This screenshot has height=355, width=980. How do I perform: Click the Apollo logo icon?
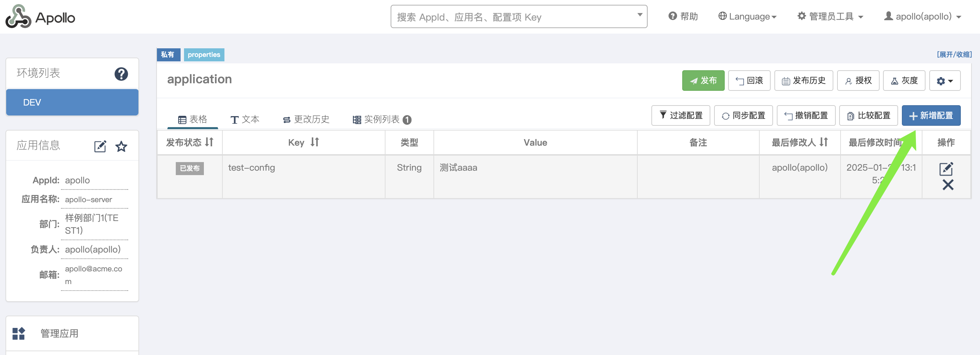pos(18,16)
